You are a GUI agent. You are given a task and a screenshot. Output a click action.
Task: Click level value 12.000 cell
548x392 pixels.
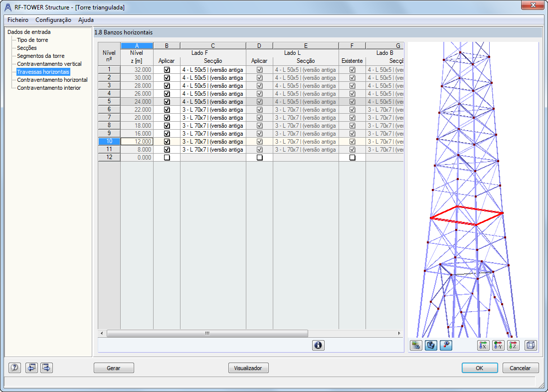tap(137, 141)
